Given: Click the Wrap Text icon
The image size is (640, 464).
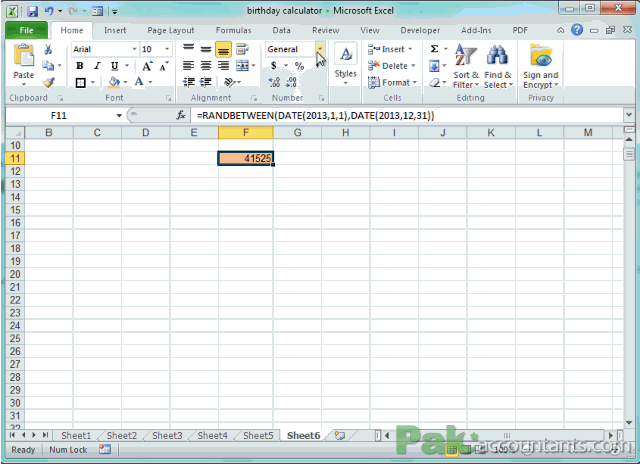Looking at the screenshot, I should (x=242, y=49).
